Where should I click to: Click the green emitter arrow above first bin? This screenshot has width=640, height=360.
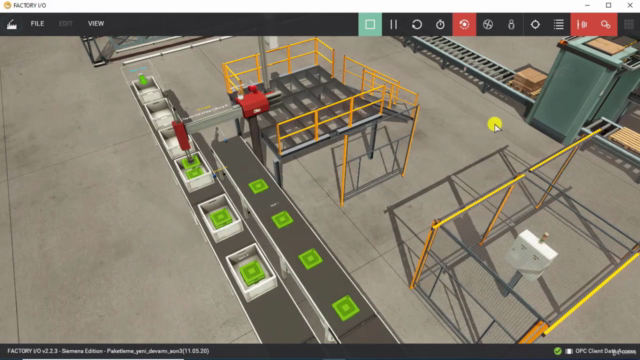point(142,79)
